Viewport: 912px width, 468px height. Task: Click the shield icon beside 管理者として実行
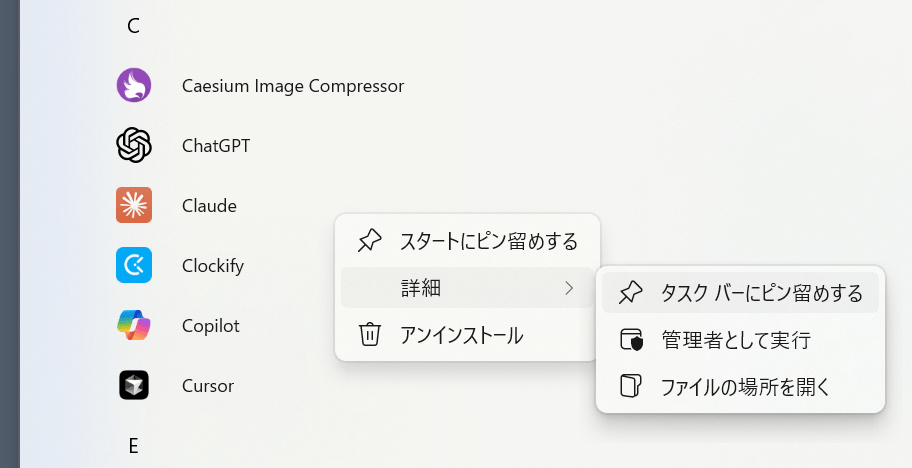pos(631,340)
